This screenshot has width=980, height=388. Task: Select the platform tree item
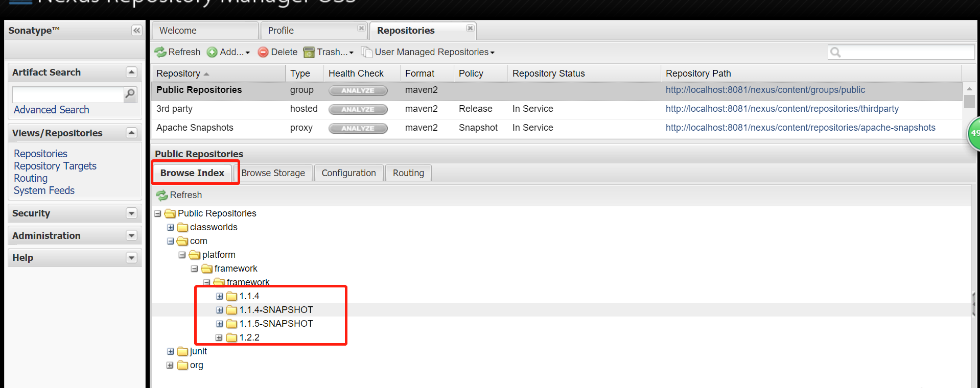point(219,255)
